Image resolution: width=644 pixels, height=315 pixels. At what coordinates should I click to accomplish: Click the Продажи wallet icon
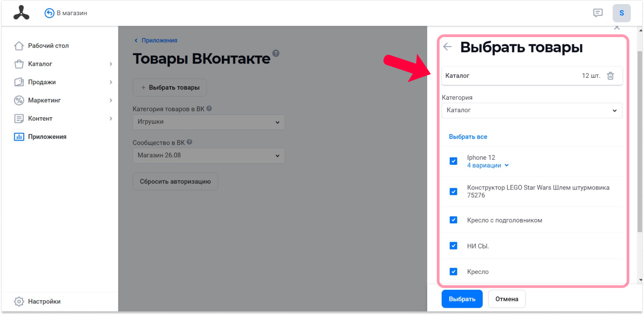pos(19,82)
